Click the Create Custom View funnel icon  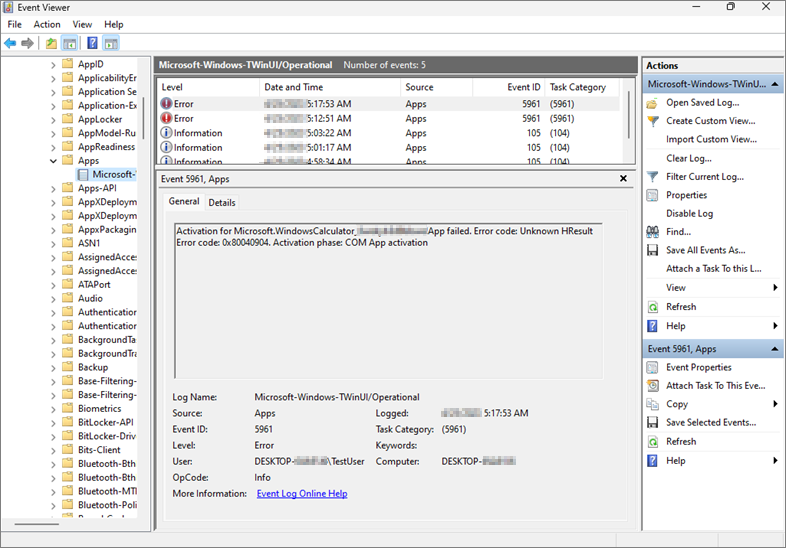tap(652, 121)
